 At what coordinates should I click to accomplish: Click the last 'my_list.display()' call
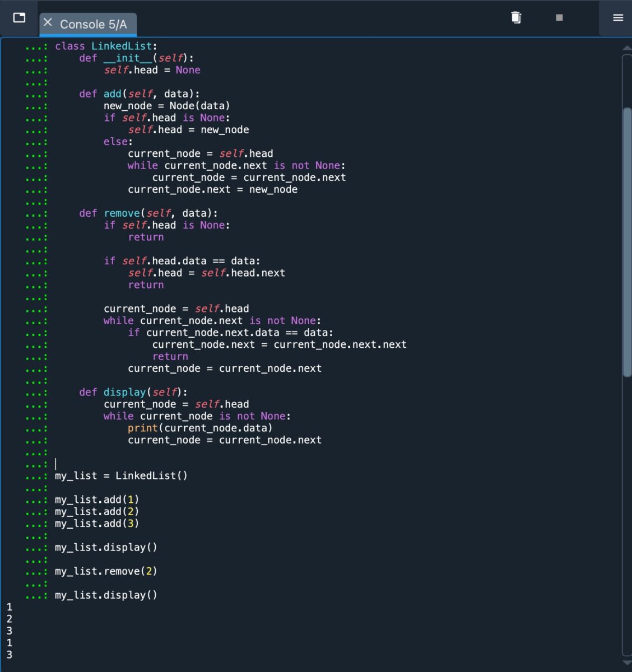click(106, 595)
